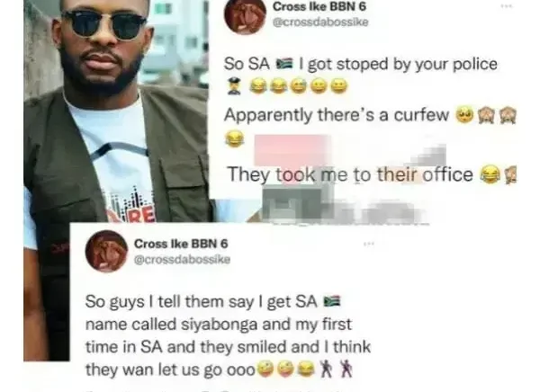This screenshot has width=540, height=392.
Task: Click the laughing emoji after 'their office'
Action: click(490, 174)
